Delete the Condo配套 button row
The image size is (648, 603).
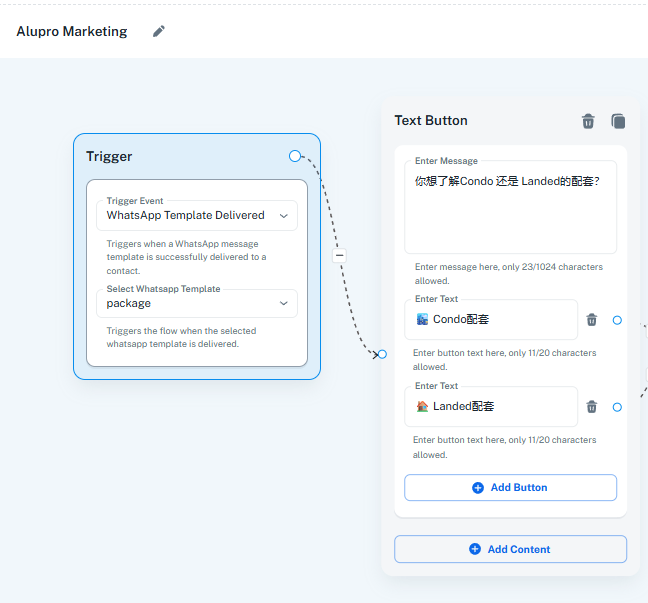(592, 320)
